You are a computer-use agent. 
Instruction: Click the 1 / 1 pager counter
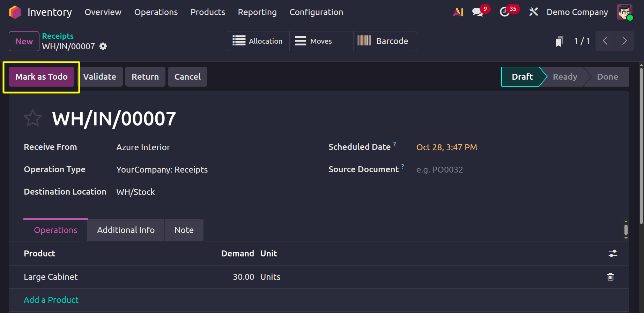(x=582, y=41)
